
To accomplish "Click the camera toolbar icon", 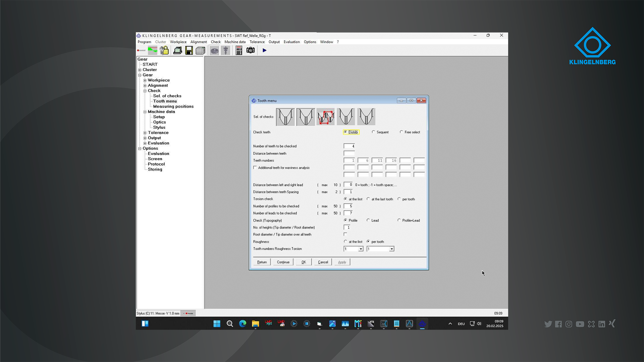I will tap(251, 50).
